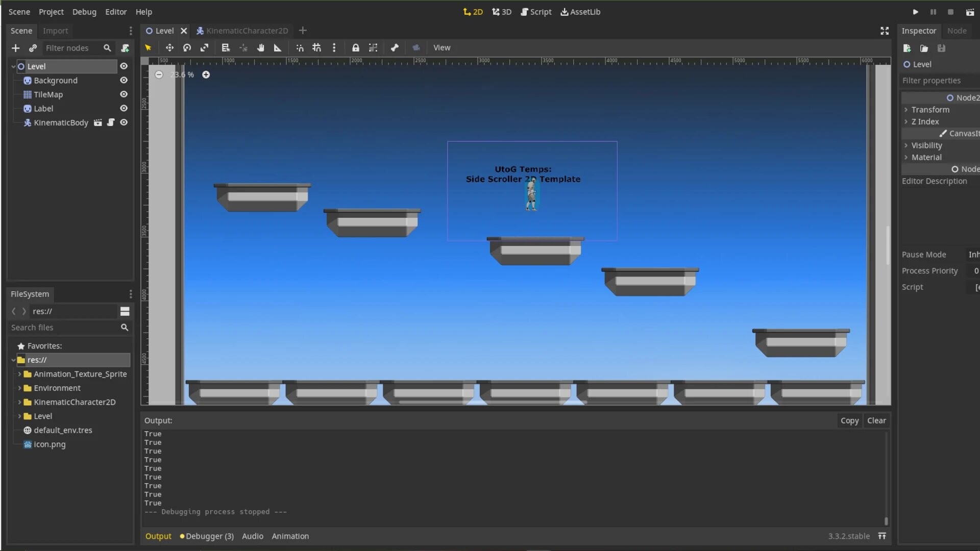Copy the Output log contents
Image resolution: width=980 pixels, height=551 pixels.
click(x=849, y=420)
